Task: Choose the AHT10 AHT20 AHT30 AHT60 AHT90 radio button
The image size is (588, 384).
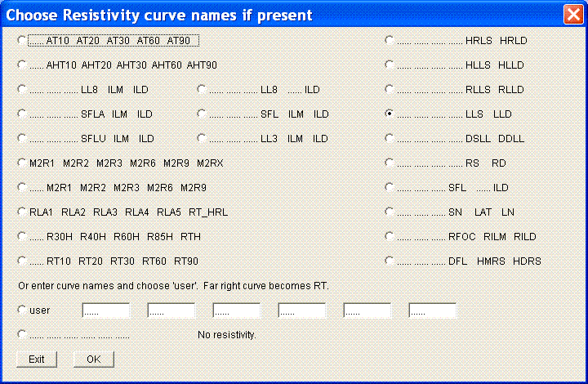Action: (x=22, y=65)
